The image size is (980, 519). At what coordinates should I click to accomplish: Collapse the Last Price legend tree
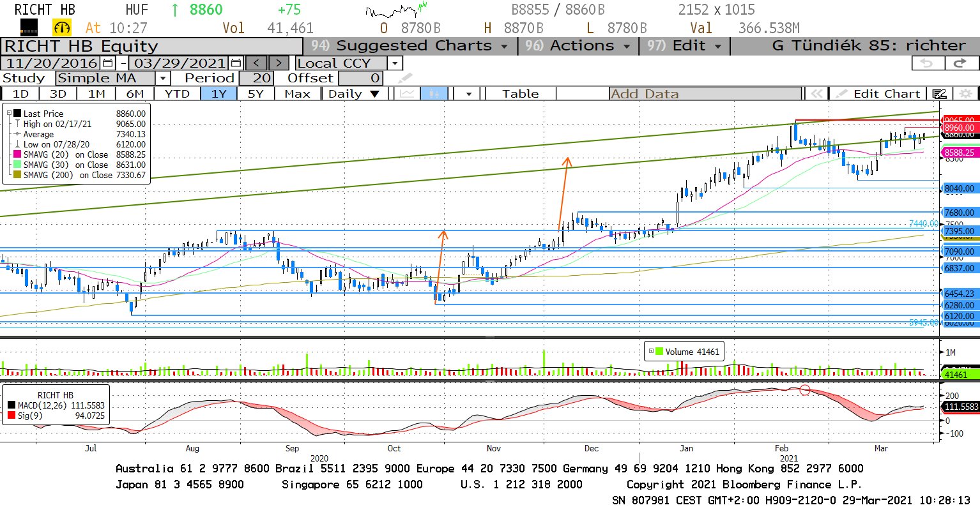point(9,114)
